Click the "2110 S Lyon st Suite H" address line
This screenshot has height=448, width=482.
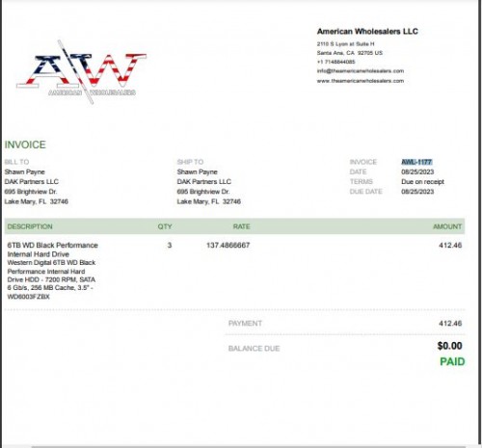(345, 44)
